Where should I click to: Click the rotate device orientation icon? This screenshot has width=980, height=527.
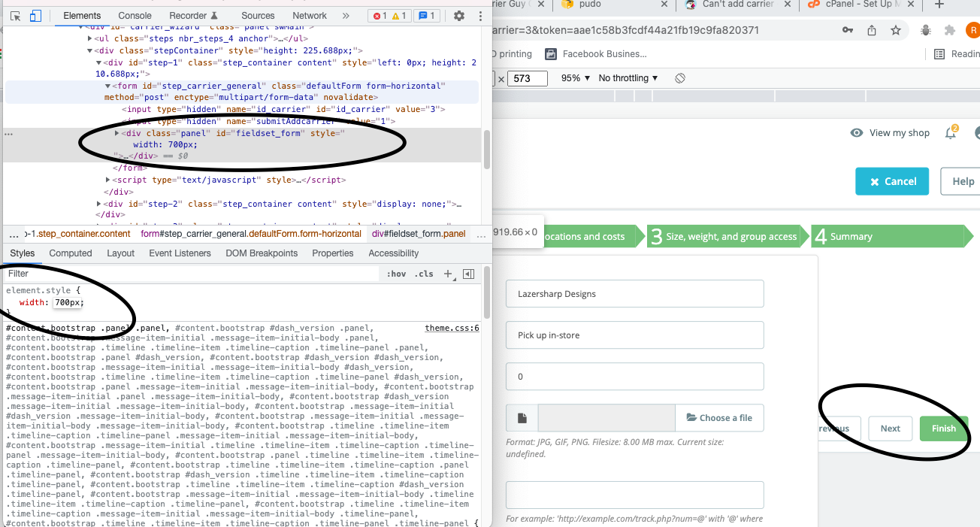click(x=680, y=78)
